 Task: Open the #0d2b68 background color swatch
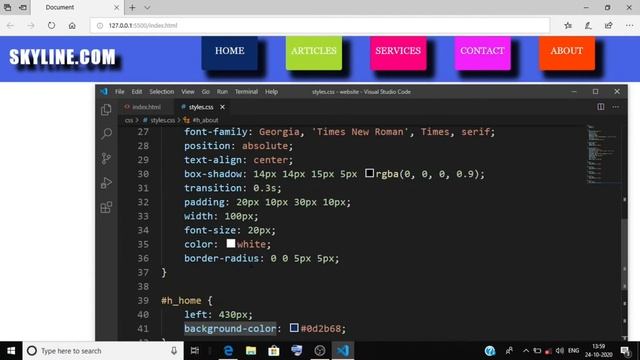click(294, 327)
